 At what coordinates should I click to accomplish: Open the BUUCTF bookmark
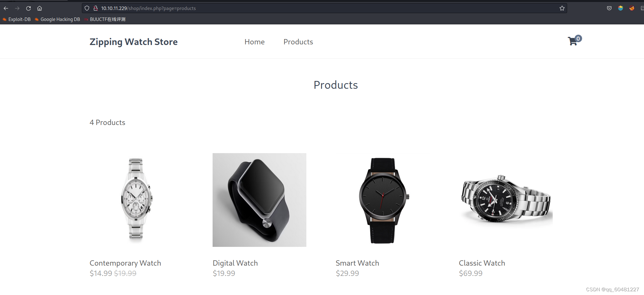tap(105, 19)
